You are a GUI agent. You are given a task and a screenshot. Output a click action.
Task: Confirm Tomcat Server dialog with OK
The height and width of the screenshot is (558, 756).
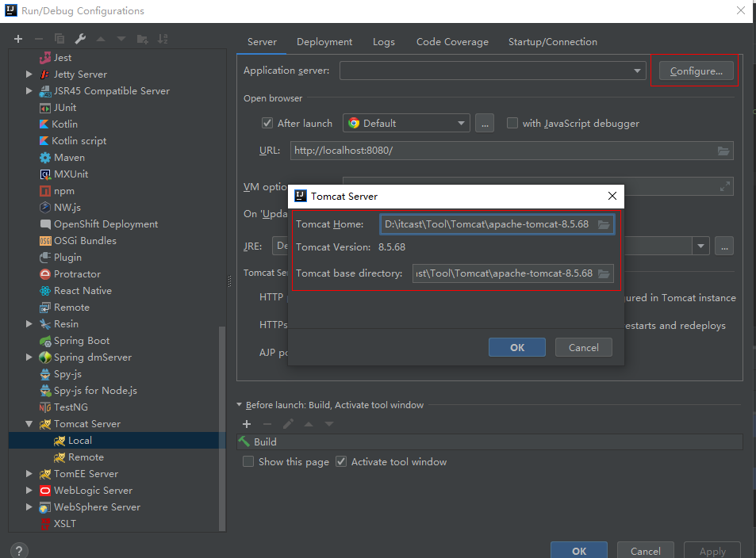[x=517, y=347]
